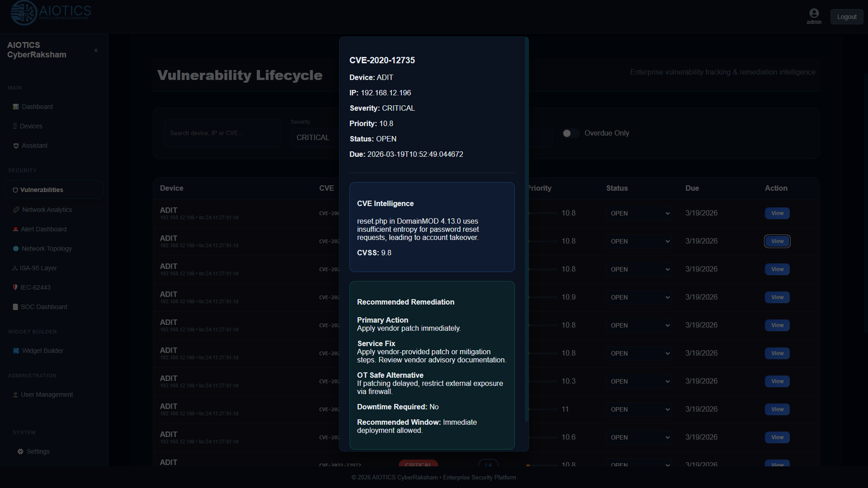Open Status dropdown in priority 10.3 row

(639, 382)
